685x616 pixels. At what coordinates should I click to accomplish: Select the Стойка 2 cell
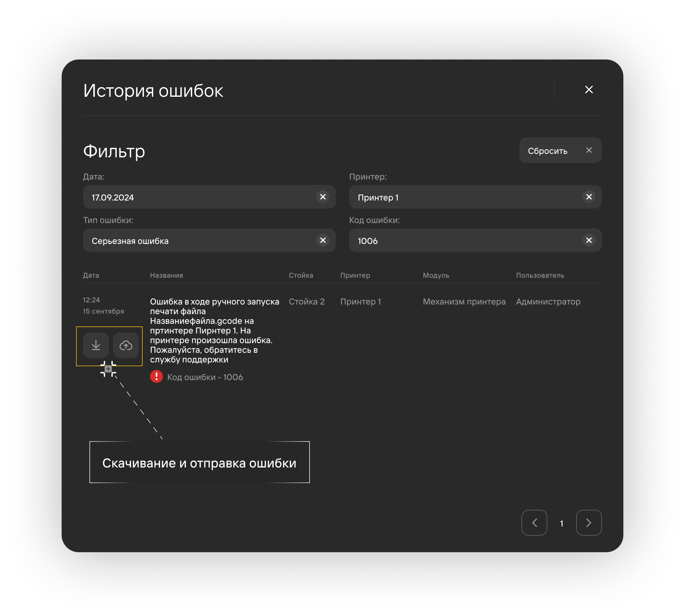click(307, 302)
